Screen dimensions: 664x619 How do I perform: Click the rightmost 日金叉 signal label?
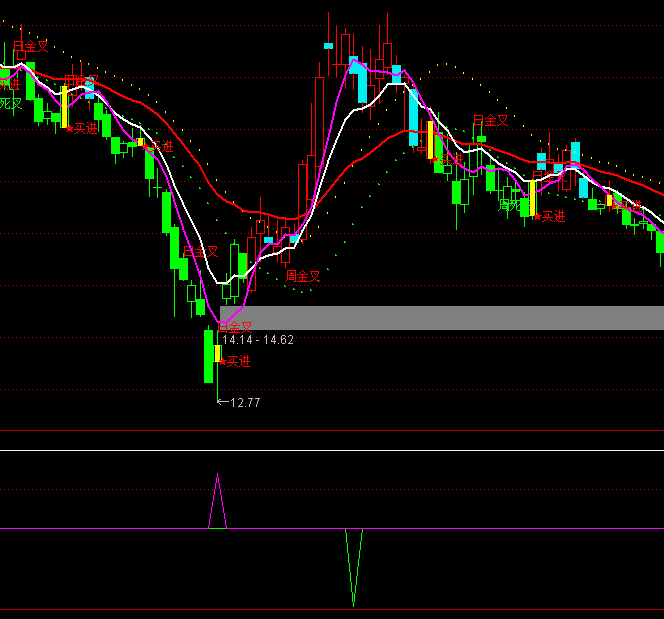[490, 121]
